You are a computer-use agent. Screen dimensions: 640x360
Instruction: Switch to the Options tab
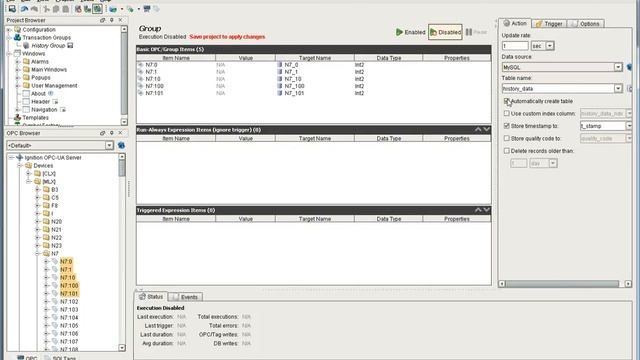585,24
